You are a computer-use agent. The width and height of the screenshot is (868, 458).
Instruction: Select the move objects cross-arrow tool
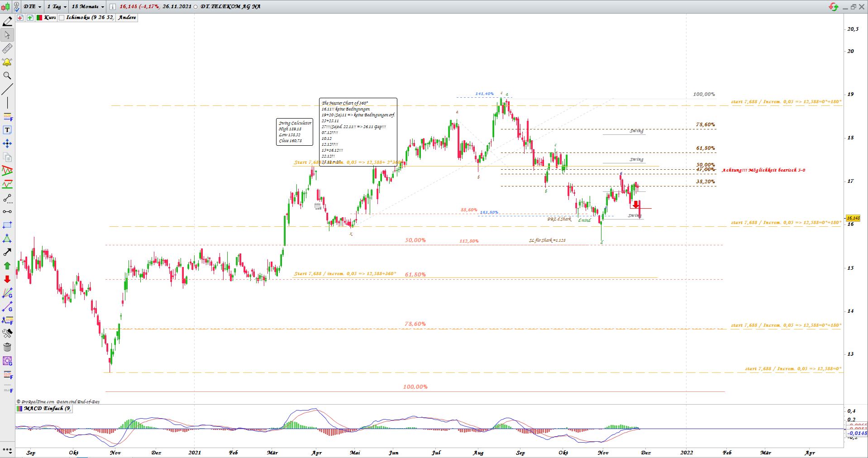tap(7, 143)
